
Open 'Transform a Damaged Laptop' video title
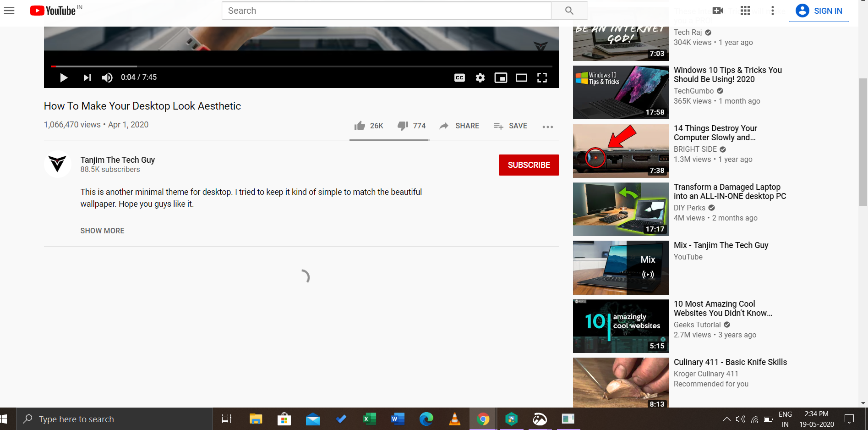click(x=730, y=192)
